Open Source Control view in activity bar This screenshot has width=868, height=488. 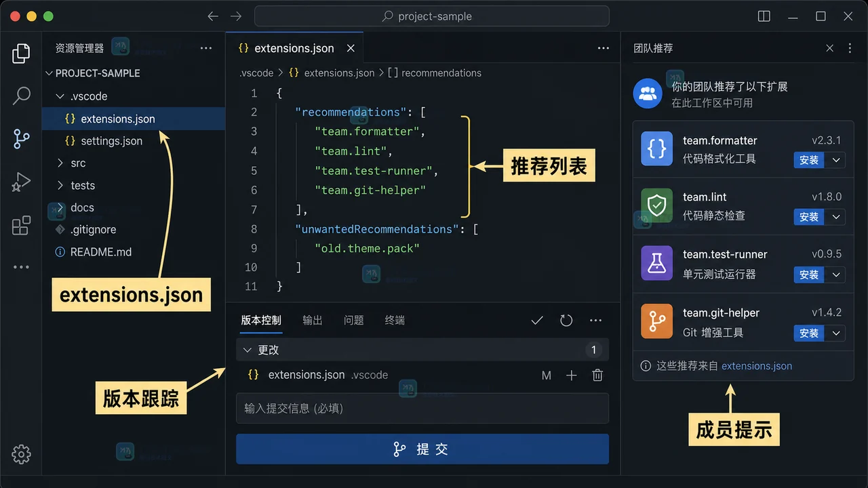pyautogui.click(x=21, y=138)
